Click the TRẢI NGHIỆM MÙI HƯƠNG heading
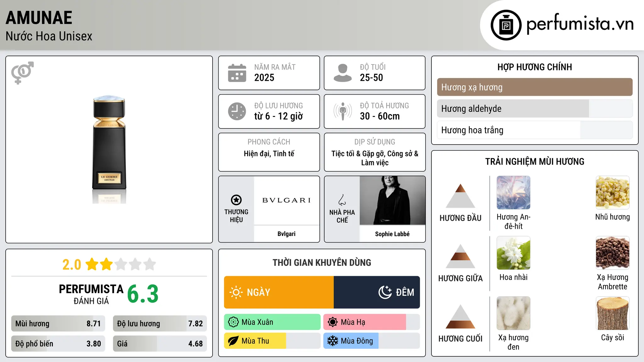Viewport: 644px width, 362px height. click(x=535, y=162)
